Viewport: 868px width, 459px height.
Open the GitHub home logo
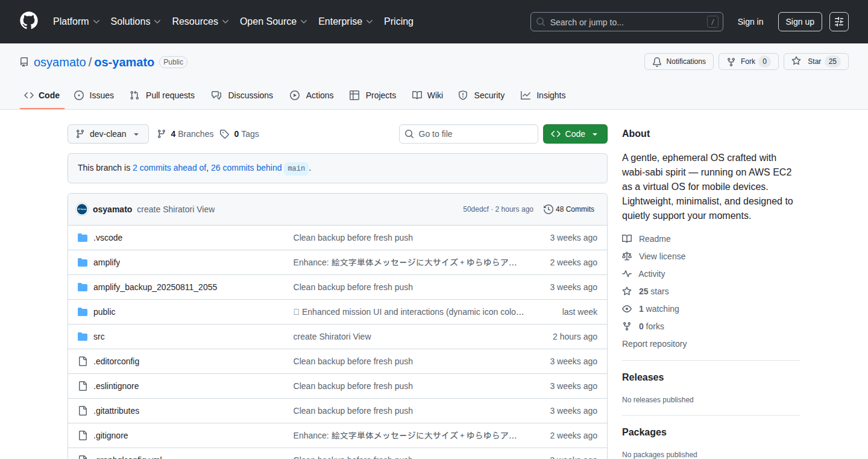(x=29, y=21)
